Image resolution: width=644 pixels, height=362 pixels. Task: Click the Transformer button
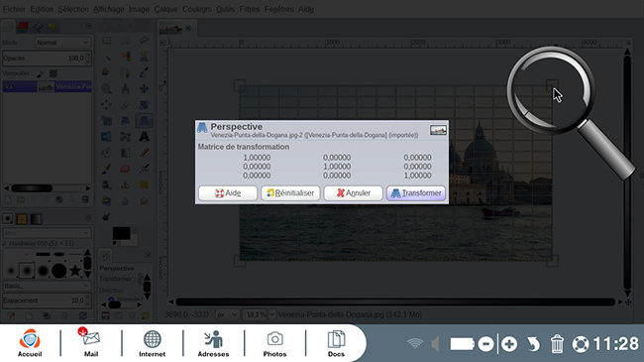pyautogui.click(x=416, y=193)
